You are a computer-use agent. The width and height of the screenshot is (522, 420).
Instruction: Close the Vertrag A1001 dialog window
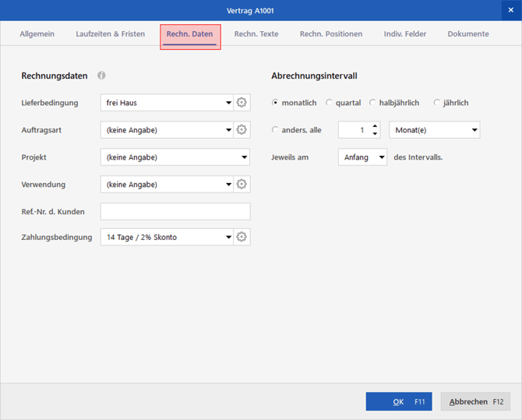pos(510,10)
